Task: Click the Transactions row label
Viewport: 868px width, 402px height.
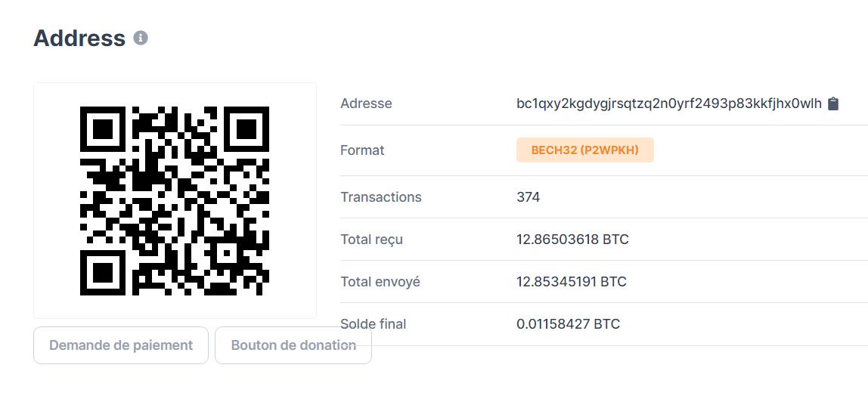Action: pos(381,197)
